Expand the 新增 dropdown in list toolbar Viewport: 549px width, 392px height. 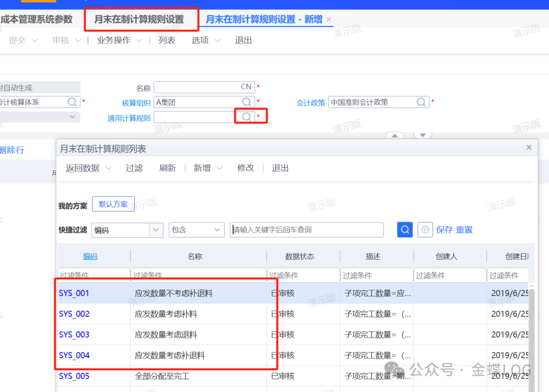point(220,168)
